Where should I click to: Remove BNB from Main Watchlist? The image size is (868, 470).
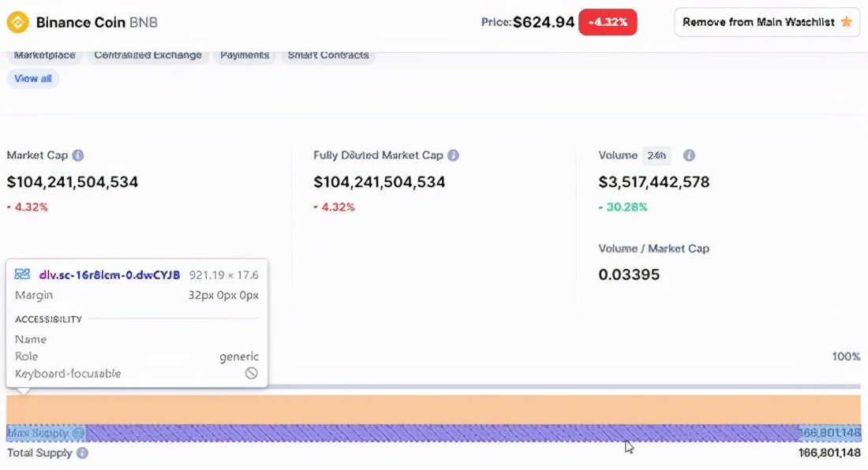(x=767, y=22)
